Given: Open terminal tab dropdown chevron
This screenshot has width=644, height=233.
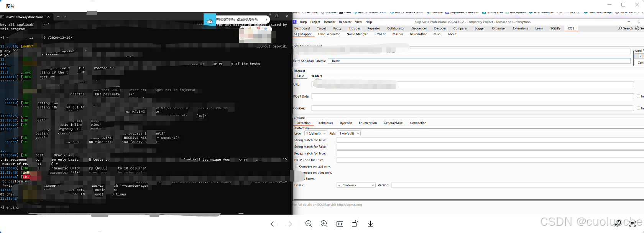Looking at the screenshot, I should [x=65, y=17].
